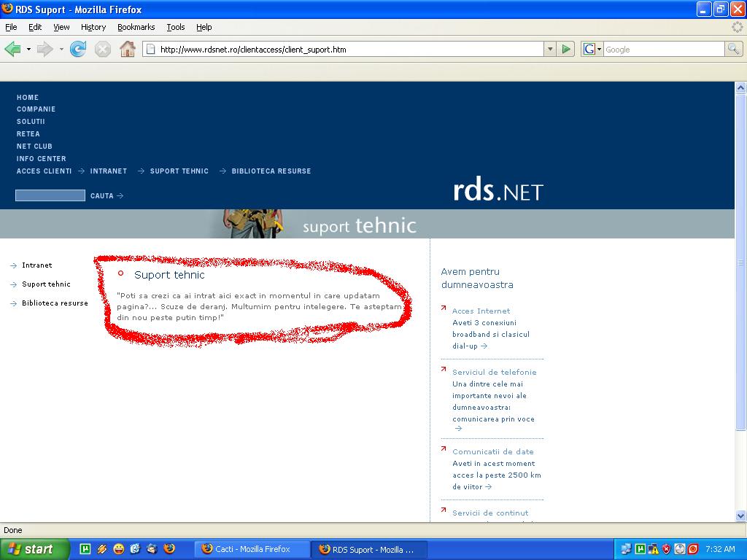Click the green H icon in the system tray
This screenshot has width=747, height=560.
click(x=640, y=549)
